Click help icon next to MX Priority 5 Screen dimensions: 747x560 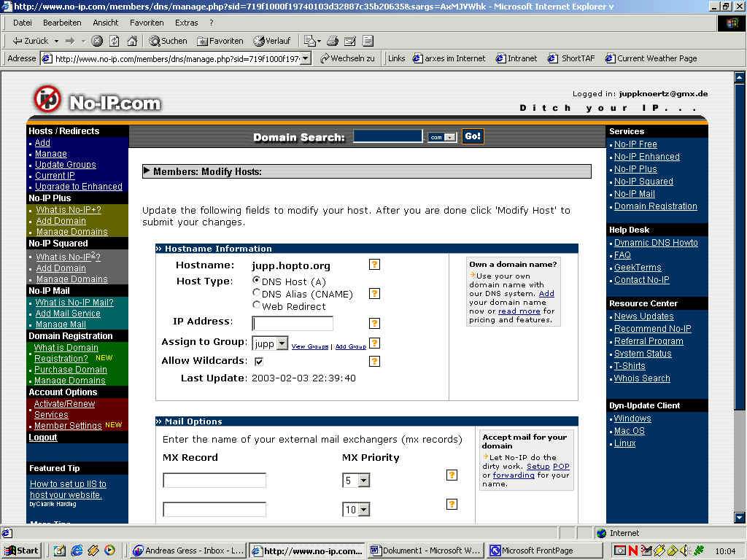pos(452,475)
